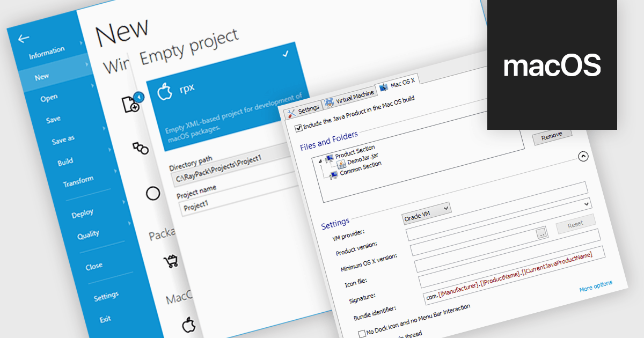Expand the Deploy submenu arrow
644x338 pixels.
click(123, 202)
